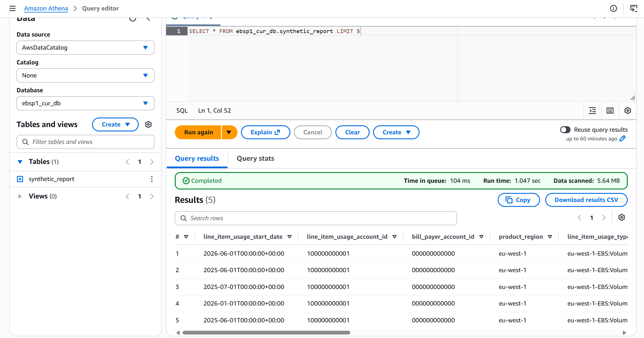Select eu-west-1 region cell in row 5
The width and height of the screenshot is (644, 338).
(x=512, y=320)
